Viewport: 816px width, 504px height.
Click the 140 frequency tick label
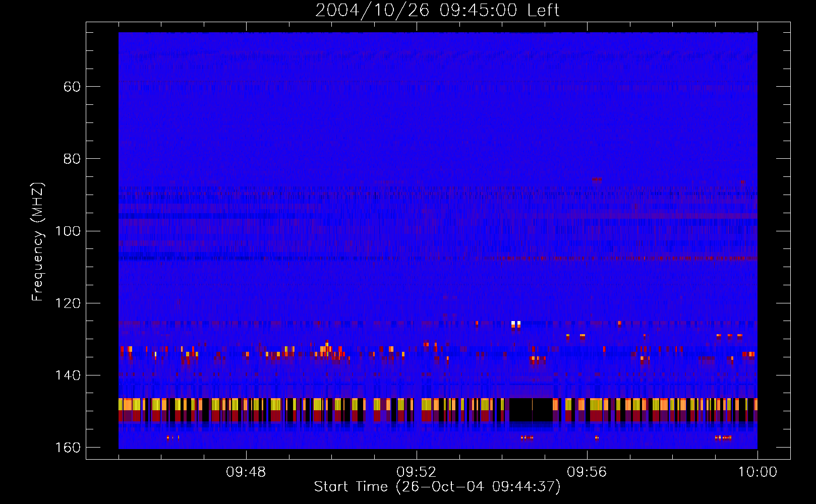(x=67, y=375)
